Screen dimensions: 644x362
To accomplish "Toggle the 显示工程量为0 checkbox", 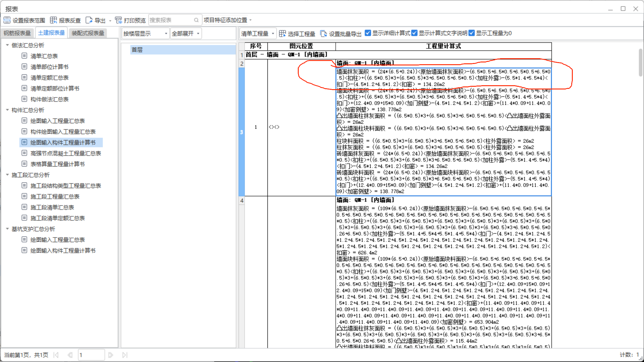I will (x=472, y=33).
